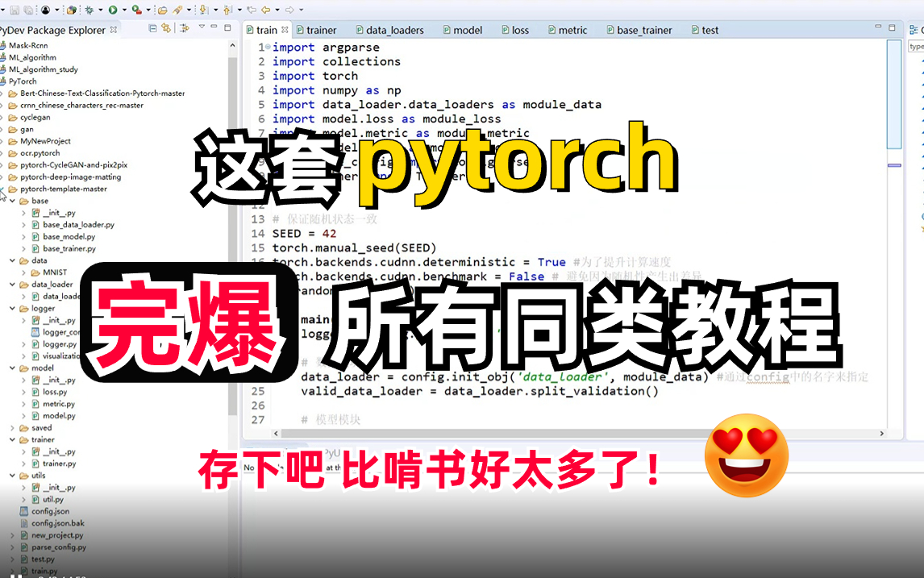Screen dimensions: 924x578
Task: Maximize the Package Explorer view
Action: coord(227,27)
